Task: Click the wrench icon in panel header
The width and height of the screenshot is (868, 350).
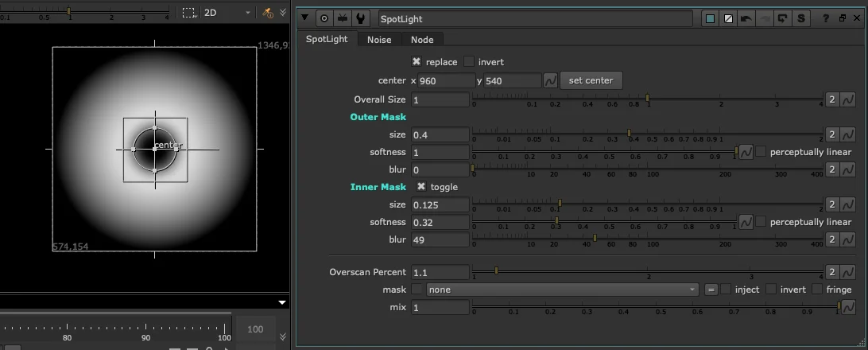Action: [362, 18]
